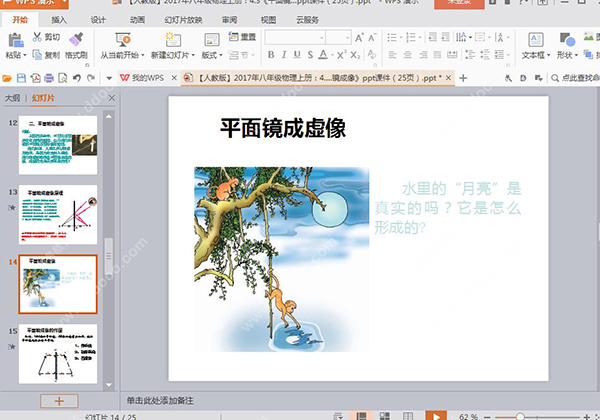600x420 pixels.
Task: Expand the 新建幻灯片 dropdown arrow
Action: [x=193, y=55]
